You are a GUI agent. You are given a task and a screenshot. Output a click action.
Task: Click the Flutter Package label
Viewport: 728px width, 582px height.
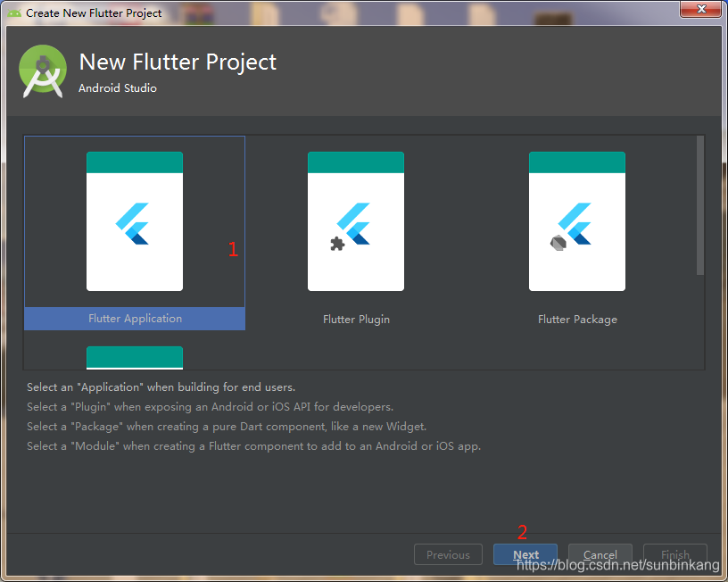[577, 319]
